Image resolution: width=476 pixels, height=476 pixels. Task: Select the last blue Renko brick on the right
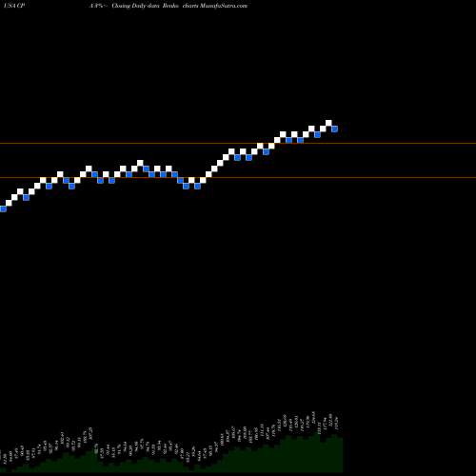coord(334,129)
